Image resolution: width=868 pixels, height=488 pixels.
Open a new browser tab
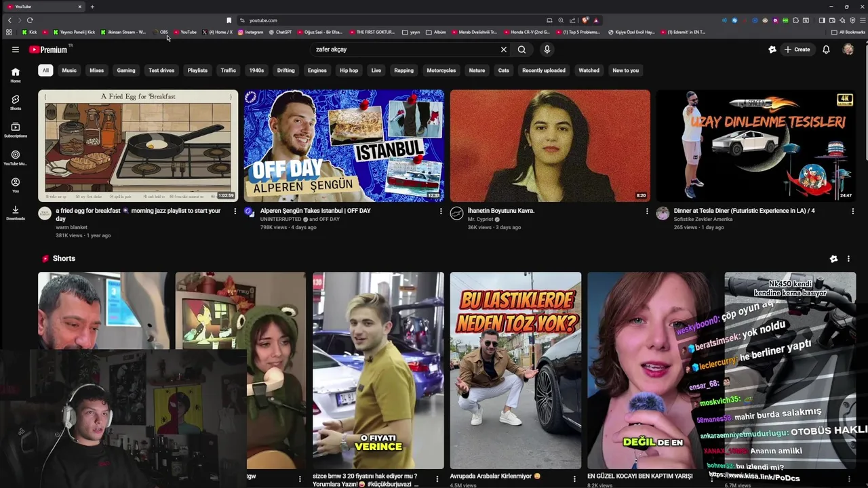(x=92, y=7)
